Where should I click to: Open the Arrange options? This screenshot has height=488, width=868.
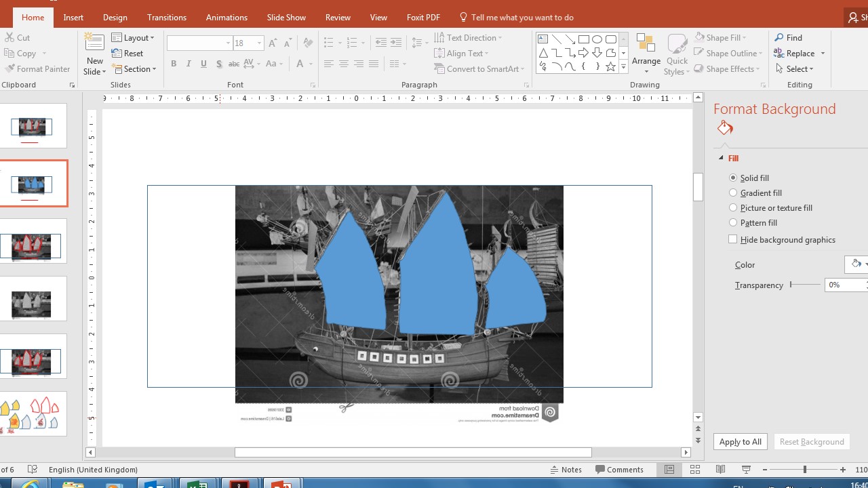pyautogui.click(x=646, y=54)
